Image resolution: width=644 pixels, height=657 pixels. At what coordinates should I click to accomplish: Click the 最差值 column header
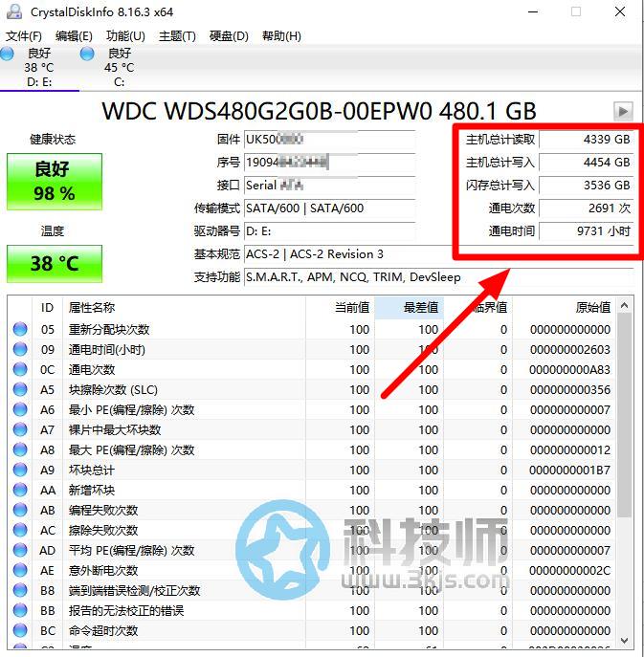(x=409, y=308)
